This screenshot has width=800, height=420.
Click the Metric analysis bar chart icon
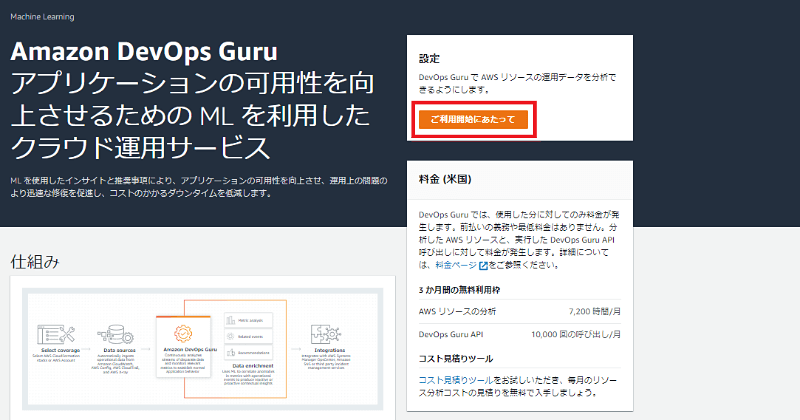coord(231,320)
